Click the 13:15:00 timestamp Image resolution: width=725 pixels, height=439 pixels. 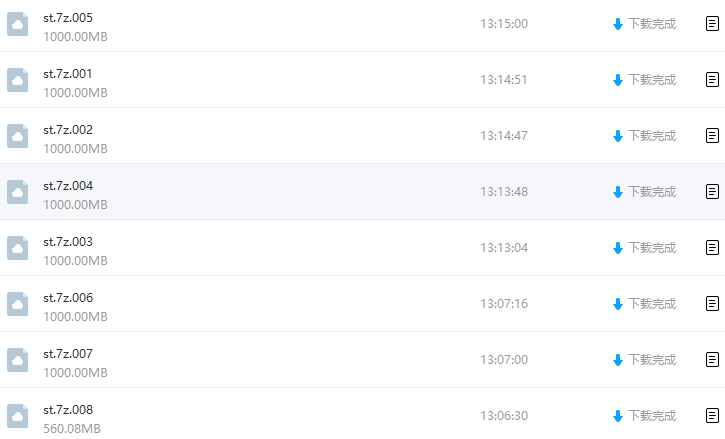504,24
